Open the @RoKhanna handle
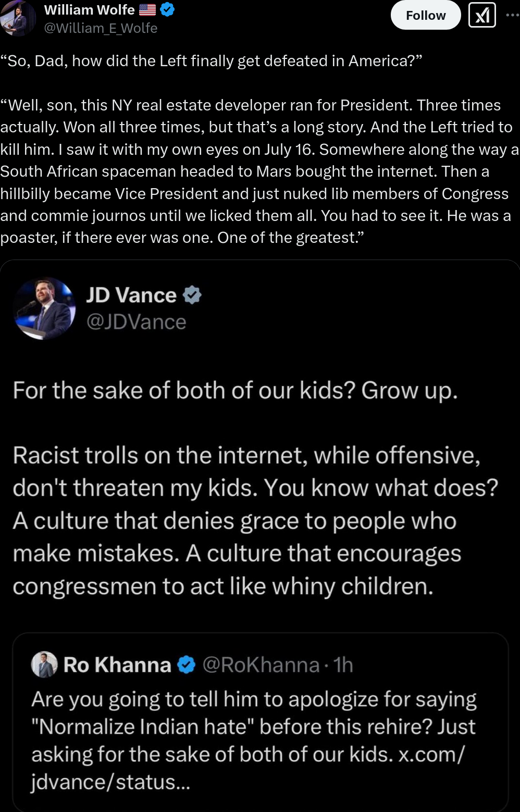 261,665
